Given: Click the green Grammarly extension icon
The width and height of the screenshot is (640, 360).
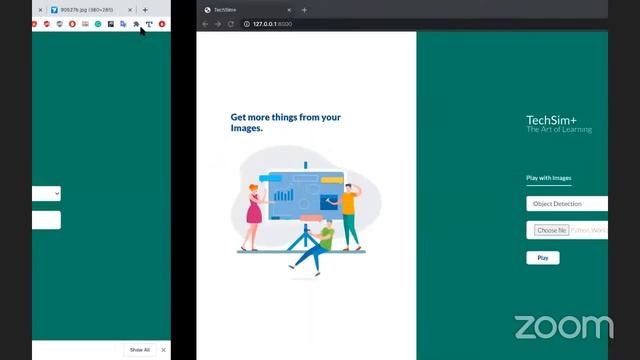Looking at the screenshot, I should coord(98,24).
